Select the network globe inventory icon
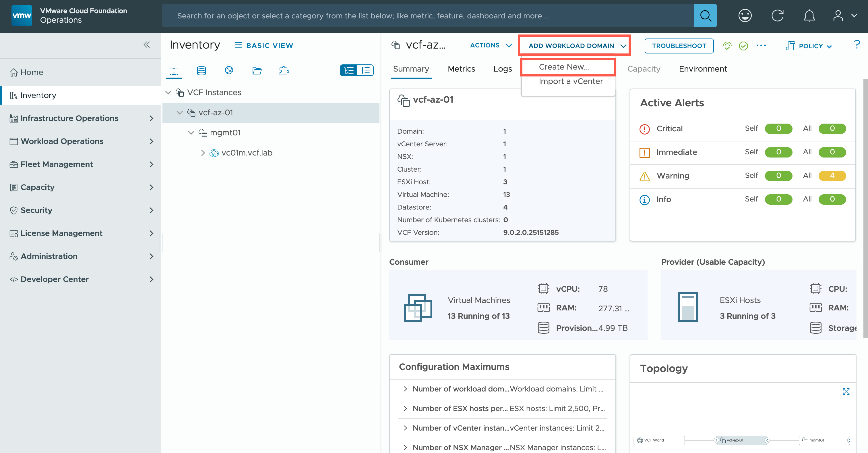Viewport: 868px width, 453px height. click(x=229, y=70)
